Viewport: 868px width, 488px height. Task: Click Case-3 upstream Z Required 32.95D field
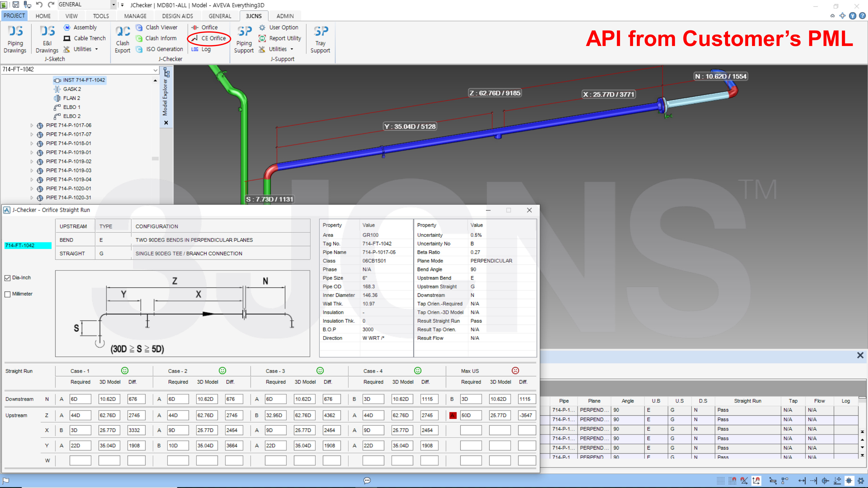tap(275, 416)
